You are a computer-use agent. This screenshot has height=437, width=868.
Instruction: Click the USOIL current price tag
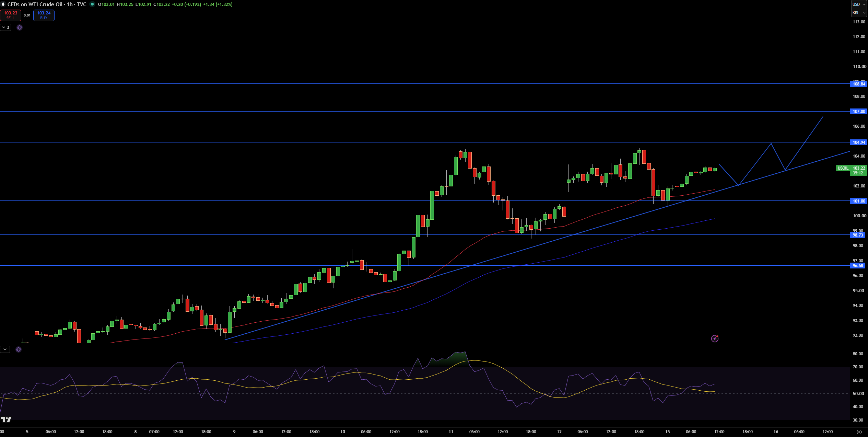[843, 168]
